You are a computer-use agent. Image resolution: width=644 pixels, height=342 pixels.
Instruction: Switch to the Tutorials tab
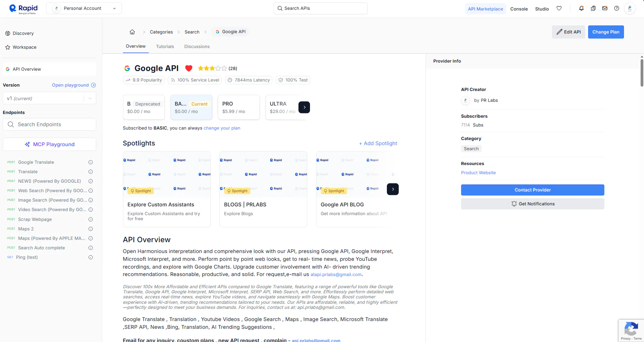[165, 47]
